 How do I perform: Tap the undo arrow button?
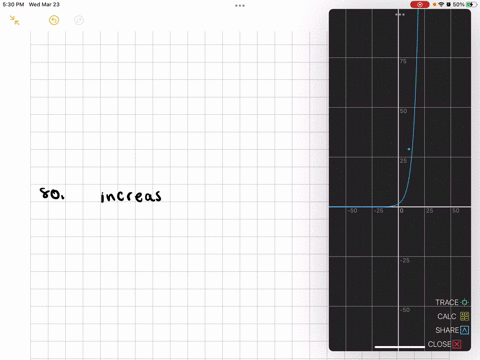54,20
